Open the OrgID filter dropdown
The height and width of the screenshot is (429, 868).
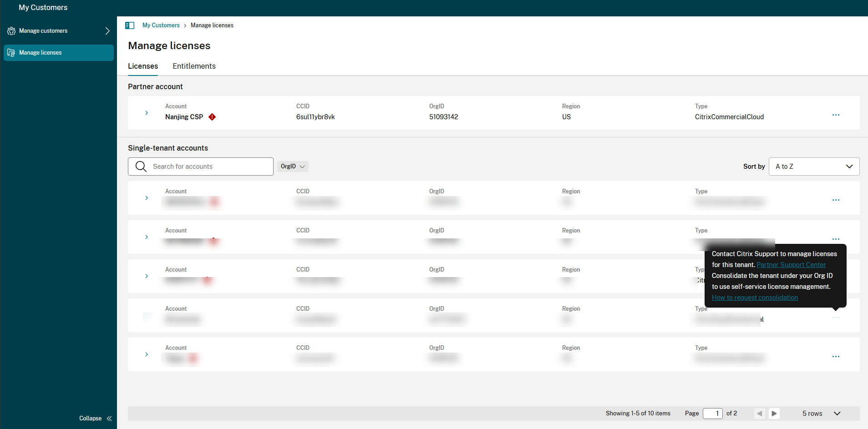[292, 166]
